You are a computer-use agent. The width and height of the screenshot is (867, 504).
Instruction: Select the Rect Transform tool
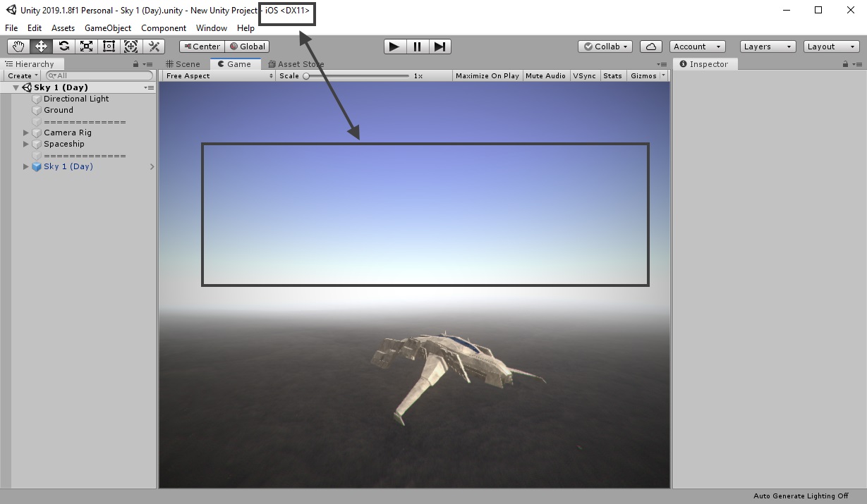[109, 46]
